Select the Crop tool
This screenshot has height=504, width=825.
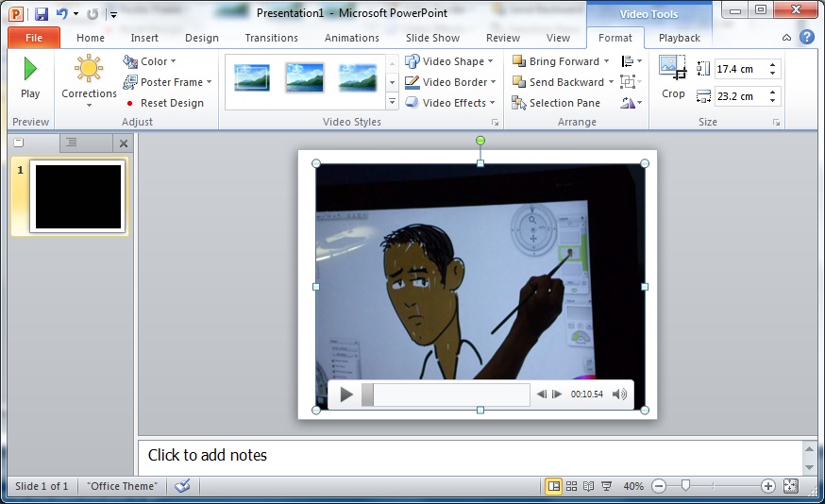673,77
